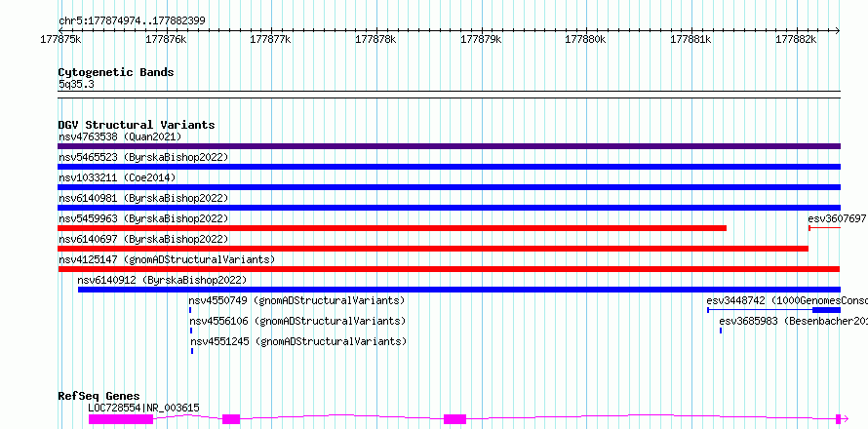The height and width of the screenshot is (429, 868).
Task: Open the nsv6140697 (ByrskaBishop2022) label
Action: (x=143, y=239)
